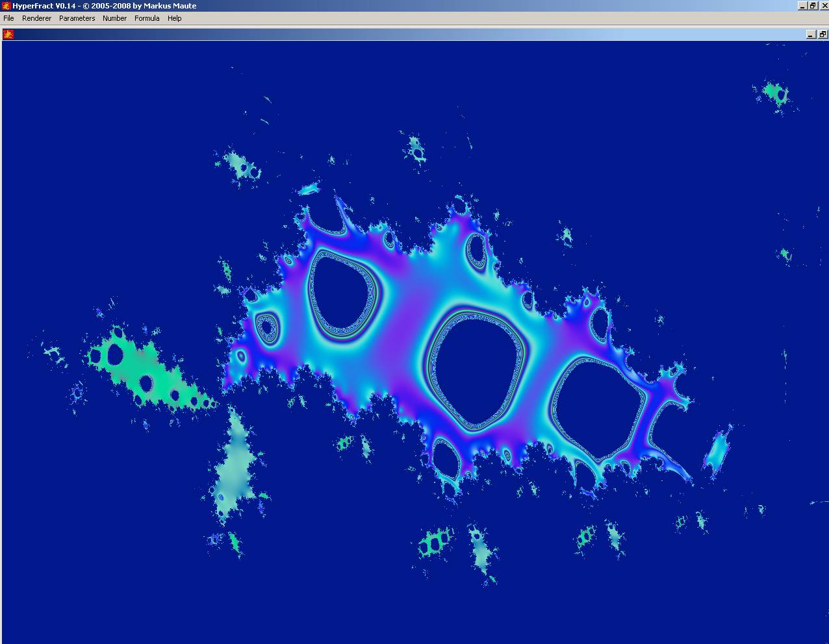Screen dimensions: 829x644
Task: Open the File menu
Action: [x=8, y=18]
